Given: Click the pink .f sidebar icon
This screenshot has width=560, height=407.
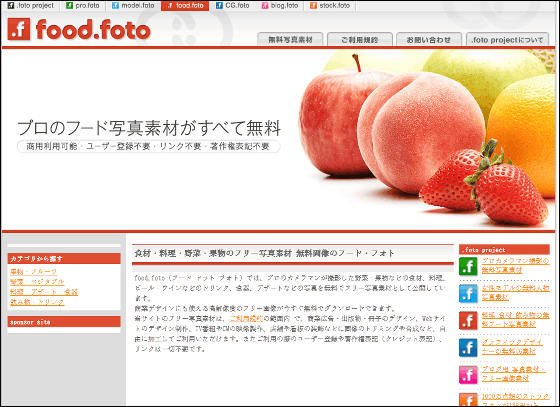Looking at the screenshot, I should (x=468, y=375).
